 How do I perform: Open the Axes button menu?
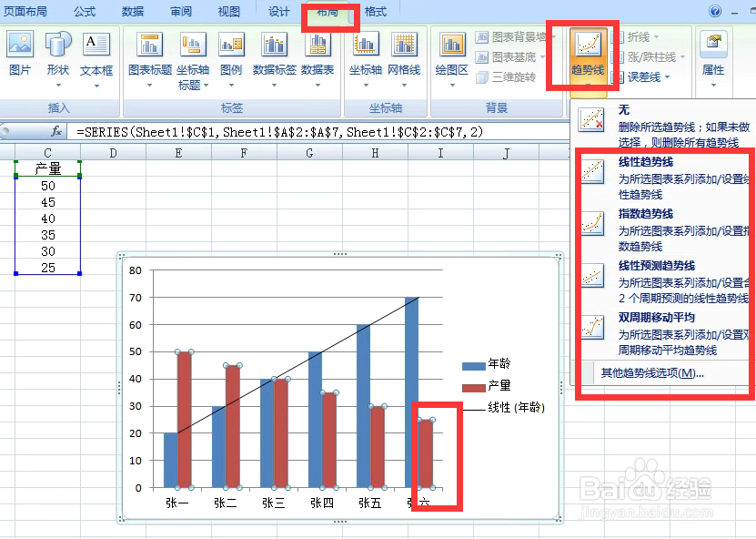tap(366, 60)
